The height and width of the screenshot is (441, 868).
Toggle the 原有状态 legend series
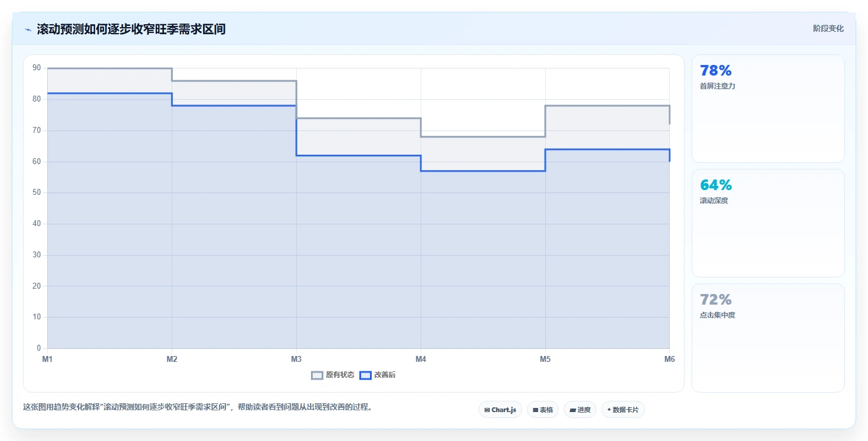pyautogui.click(x=333, y=375)
